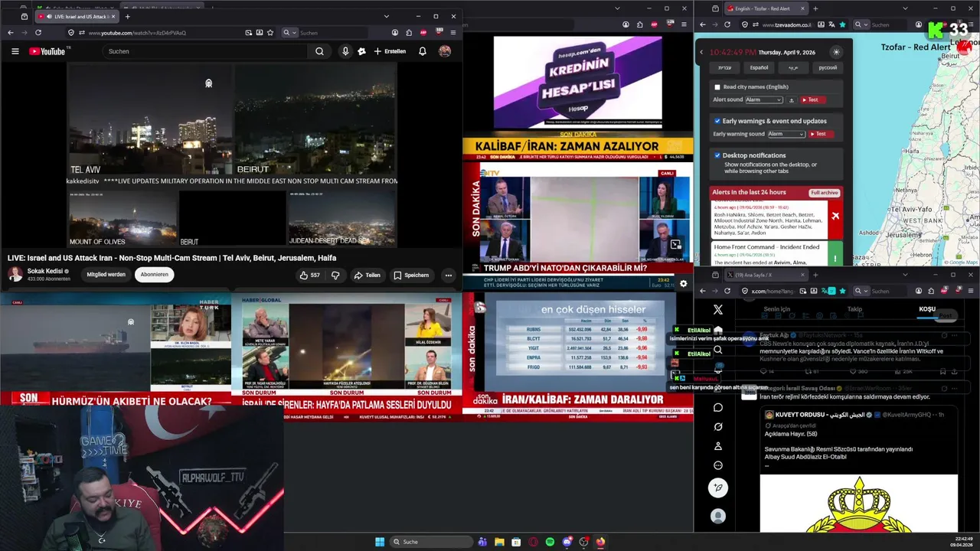Click the YouTube logo home link
The height and width of the screenshot is (551, 980).
(47, 51)
